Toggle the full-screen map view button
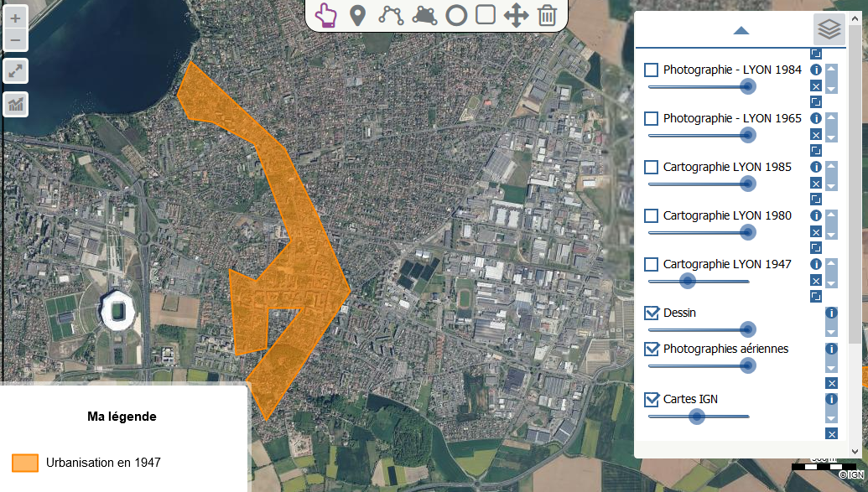The height and width of the screenshot is (492, 868). [15, 71]
